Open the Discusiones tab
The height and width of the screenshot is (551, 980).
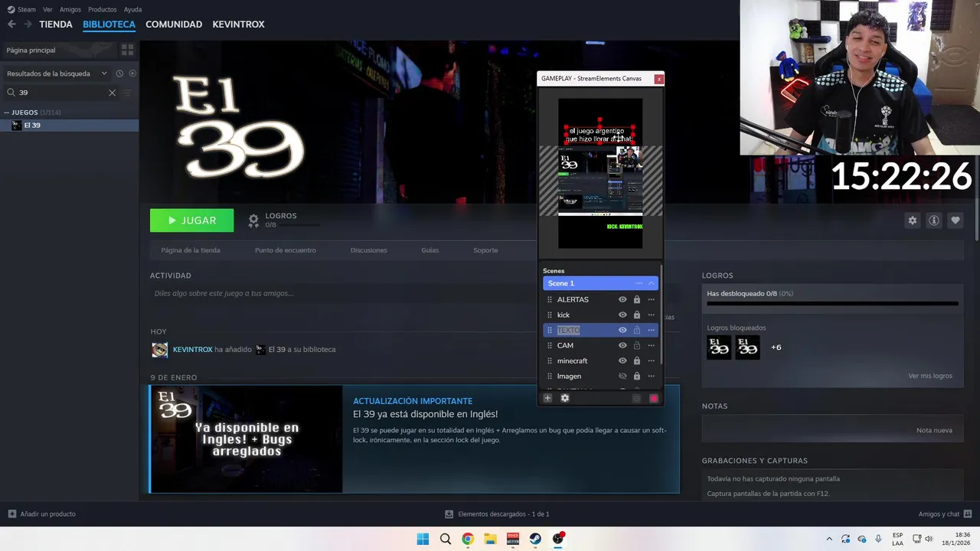[x=368, y=250]
